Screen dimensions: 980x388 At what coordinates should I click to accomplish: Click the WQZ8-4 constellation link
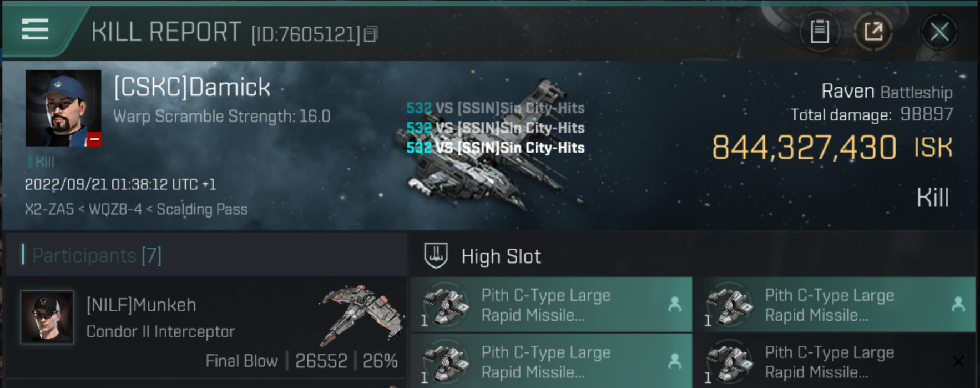pos(115,209)
